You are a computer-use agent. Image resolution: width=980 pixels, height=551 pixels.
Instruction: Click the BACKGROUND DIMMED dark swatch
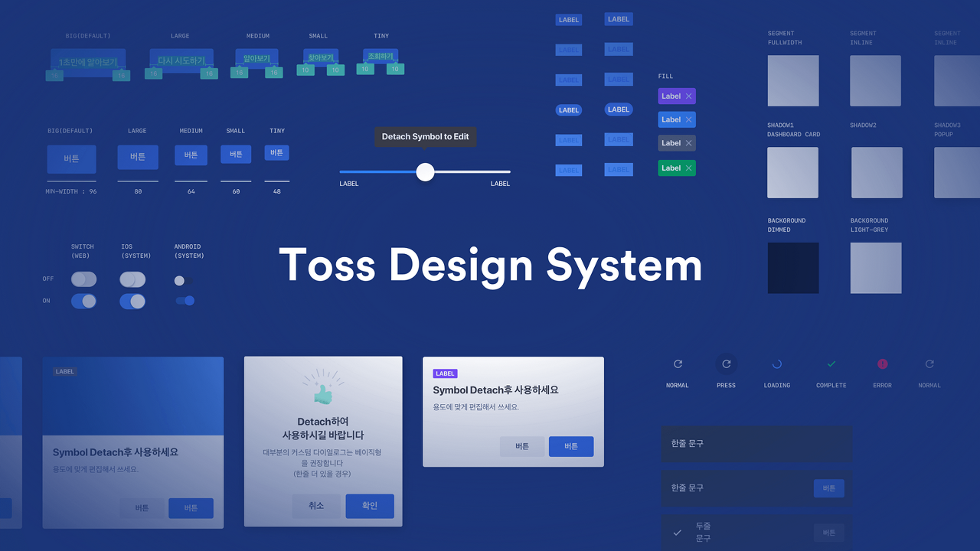[793, 268]
